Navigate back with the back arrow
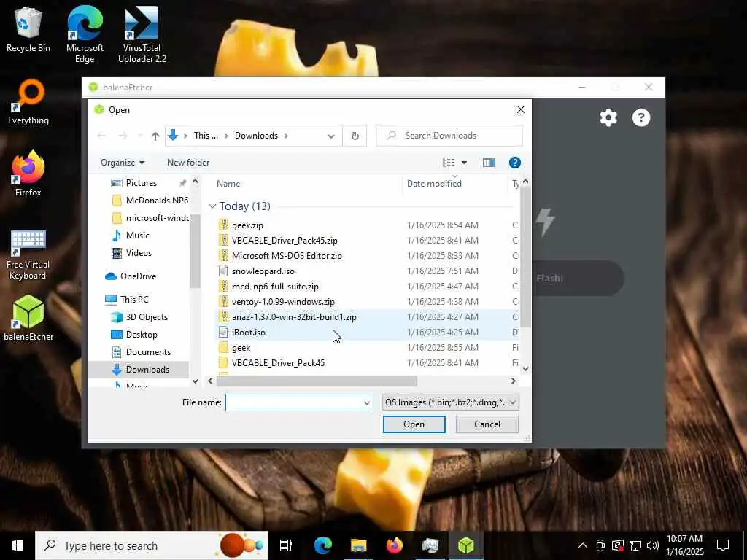747x560 pixels. 101,136
